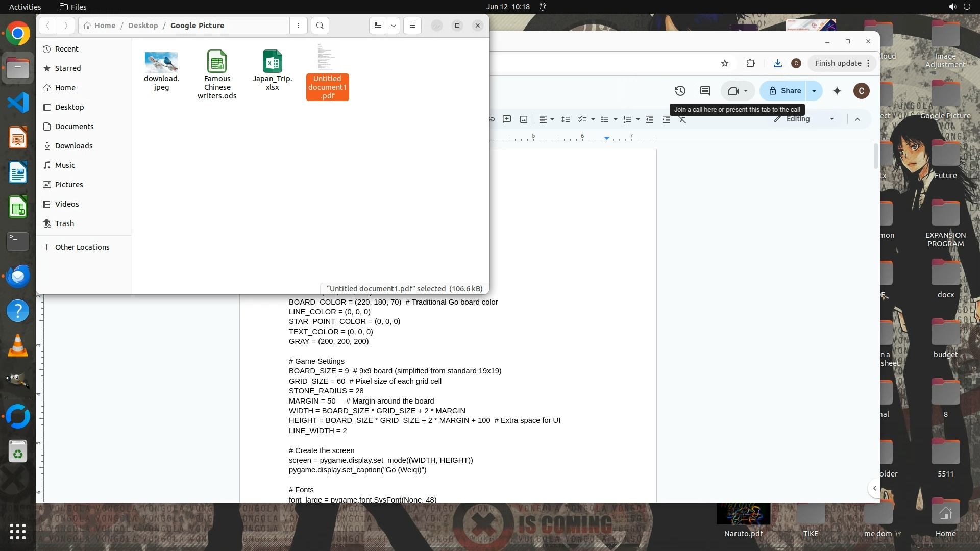Screen dimensions: 980x551
Task: Insert image from Docs toolbar
Action: click(524, 119)
